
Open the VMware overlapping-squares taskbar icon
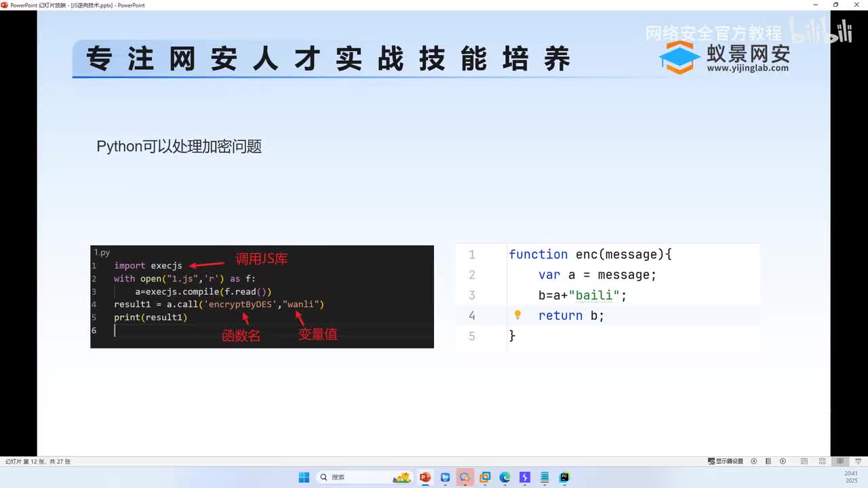485,477
